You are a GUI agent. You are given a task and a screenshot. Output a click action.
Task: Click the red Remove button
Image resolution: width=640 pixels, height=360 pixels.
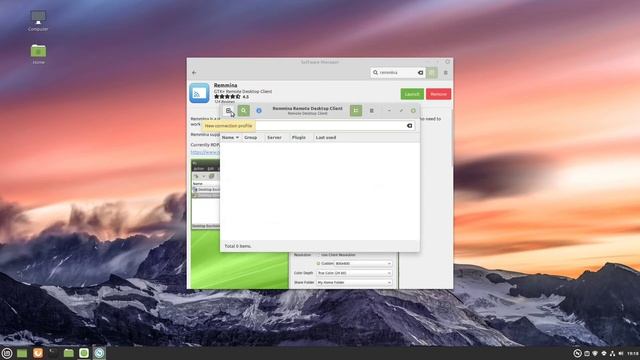(x=439, y=94)
